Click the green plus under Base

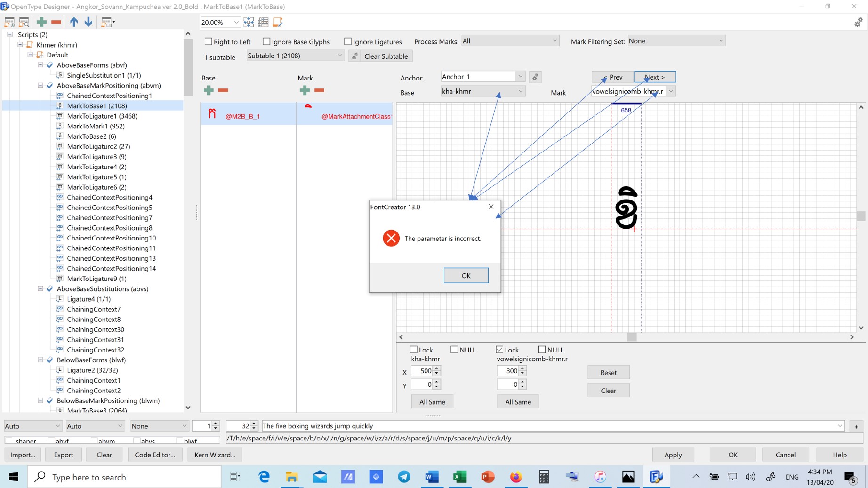[209, 90]
